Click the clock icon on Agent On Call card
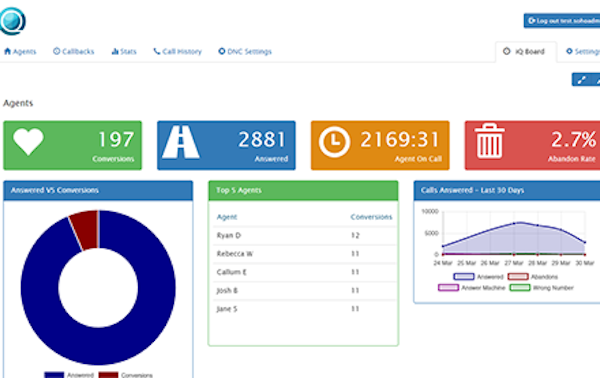The height and width of the screenshot is (378, 600). tap(334, 142)
